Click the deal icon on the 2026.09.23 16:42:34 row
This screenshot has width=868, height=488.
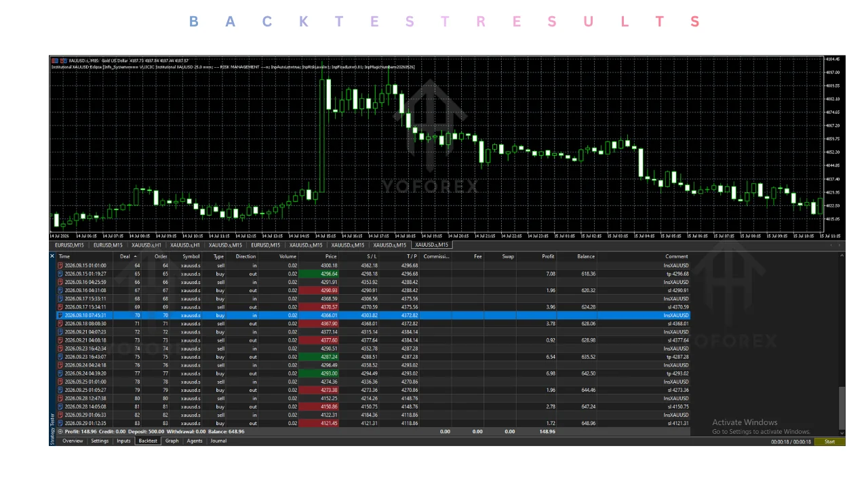tap(60, 348)
